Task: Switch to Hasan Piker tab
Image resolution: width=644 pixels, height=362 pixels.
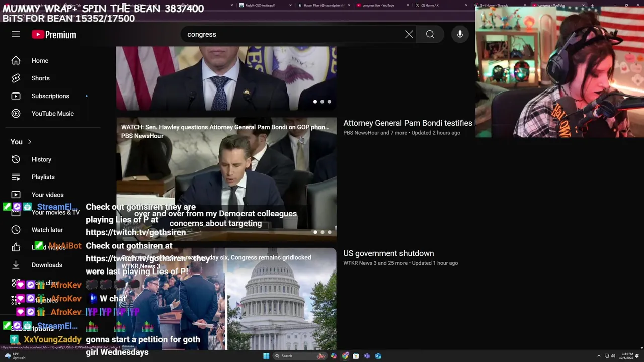Action: (x=322, y=5)
